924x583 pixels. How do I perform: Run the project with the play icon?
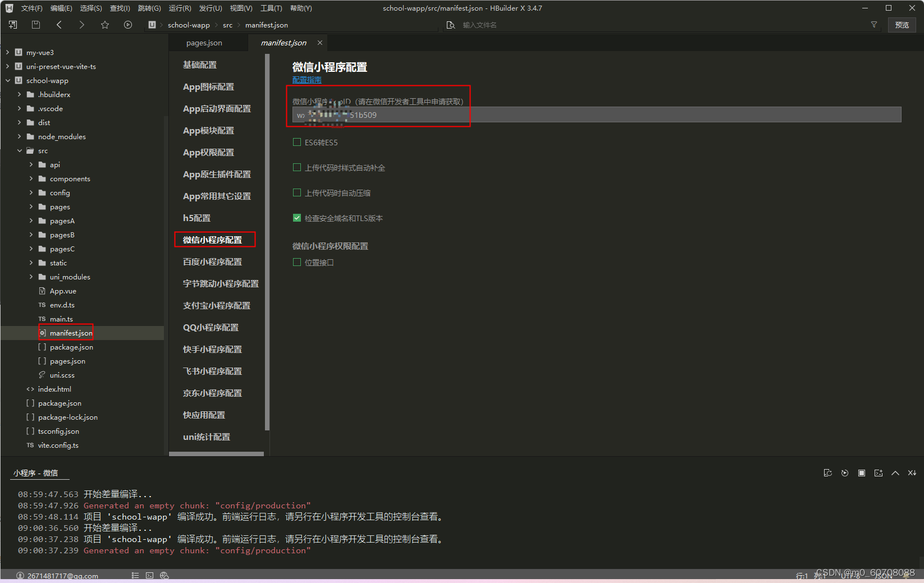(128, 25)
